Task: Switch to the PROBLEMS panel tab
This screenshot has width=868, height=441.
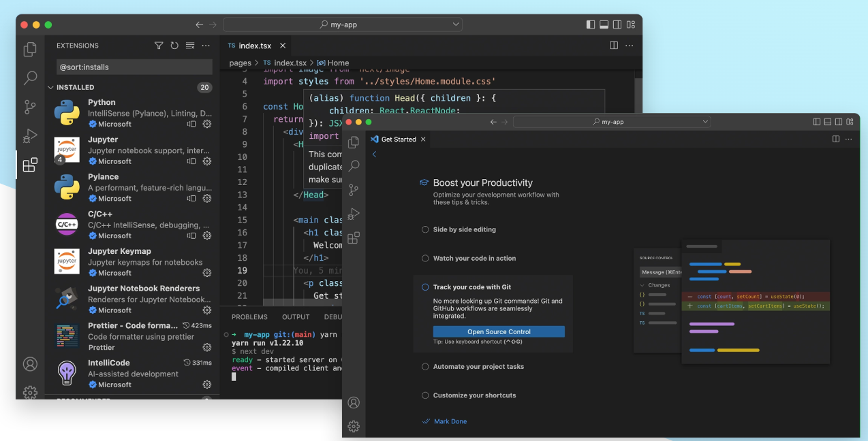Action: (x=249, y=317)
